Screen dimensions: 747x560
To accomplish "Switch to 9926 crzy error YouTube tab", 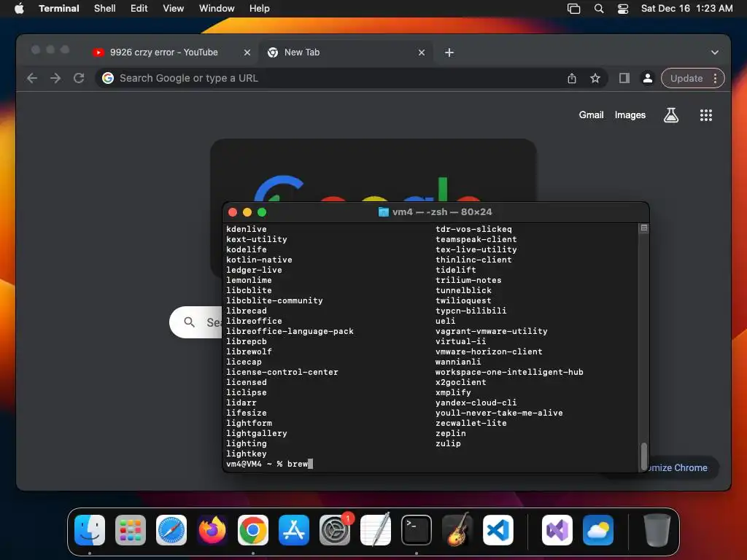I will tap(163, 52).
